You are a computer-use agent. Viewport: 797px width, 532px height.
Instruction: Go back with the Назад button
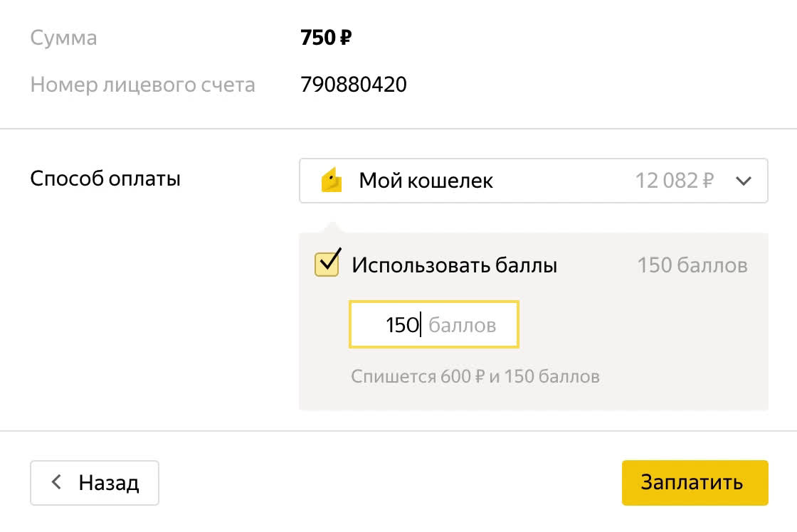click(95, 483)
